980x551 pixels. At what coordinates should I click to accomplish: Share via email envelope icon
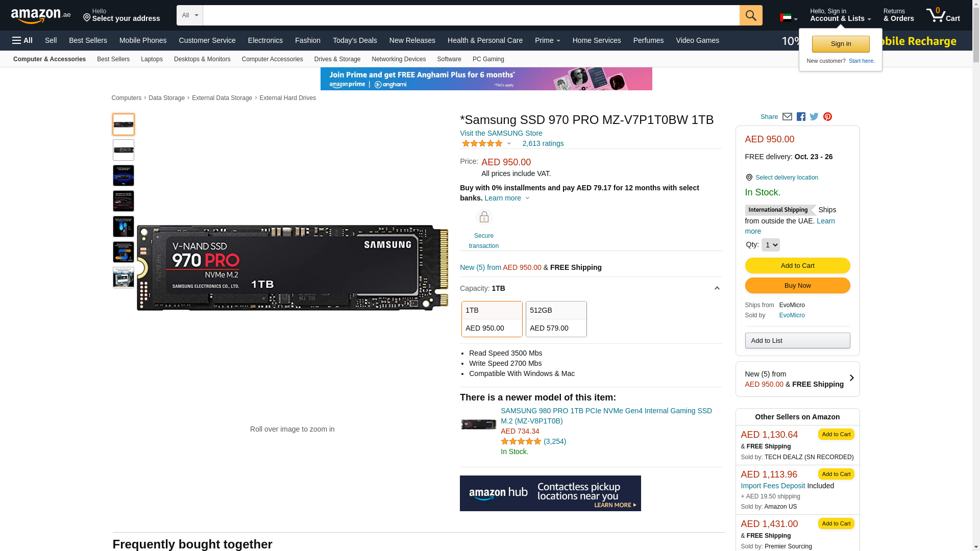point(787,117)
